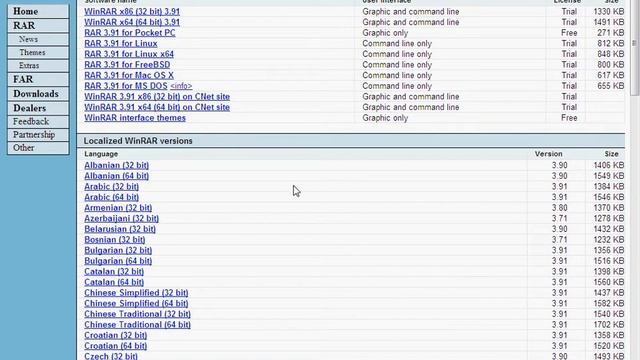Click the 655 KB size value

611,86
